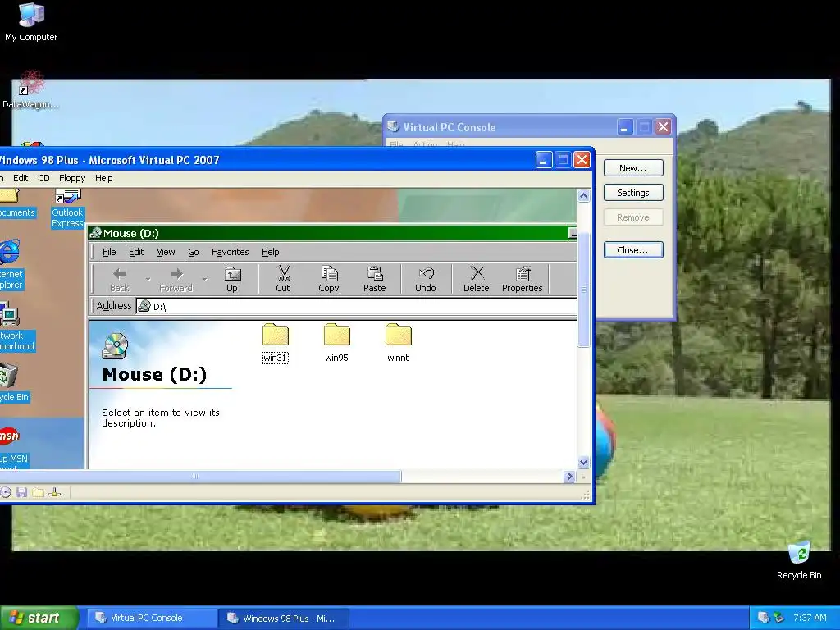
Task: Open the Edit menu in Mouse (D:)
Action: [x=136, y=252]
